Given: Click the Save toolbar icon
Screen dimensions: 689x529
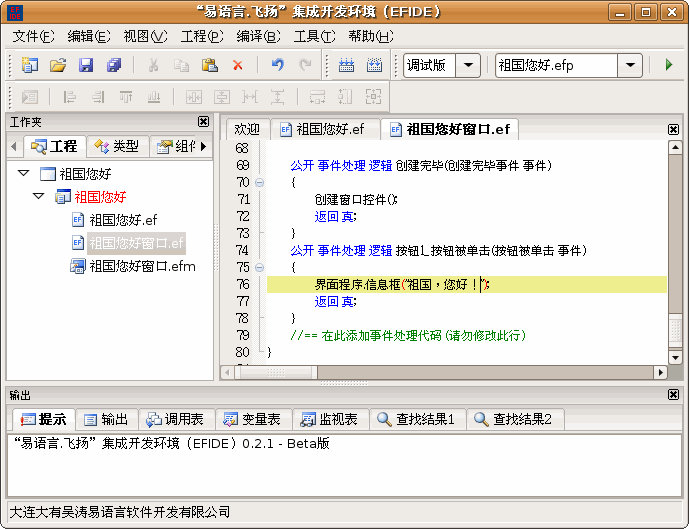Looking at the screenshot, I should pyautogui.click(x=86, y=65).
